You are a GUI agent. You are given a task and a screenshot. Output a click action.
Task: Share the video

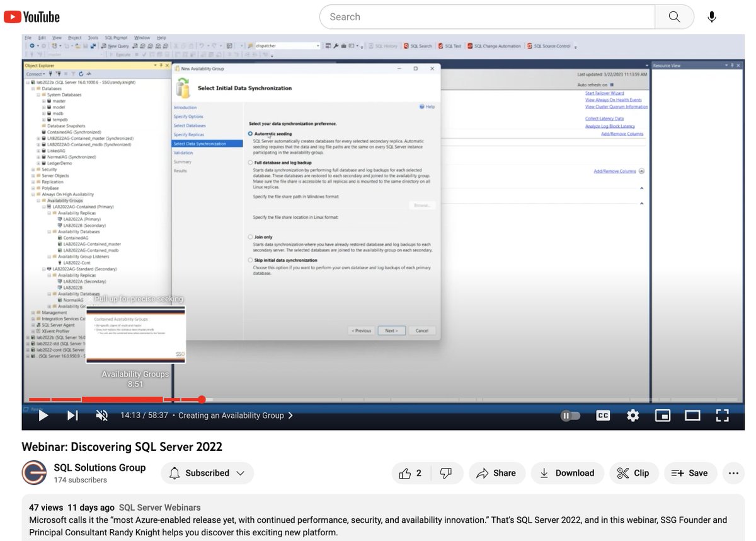point(496,473)
